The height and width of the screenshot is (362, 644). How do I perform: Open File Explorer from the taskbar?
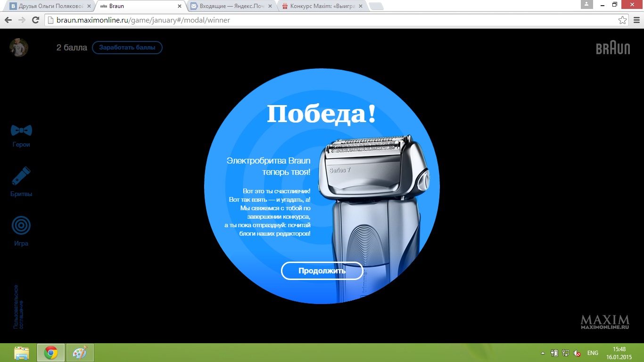coord(22,353)
